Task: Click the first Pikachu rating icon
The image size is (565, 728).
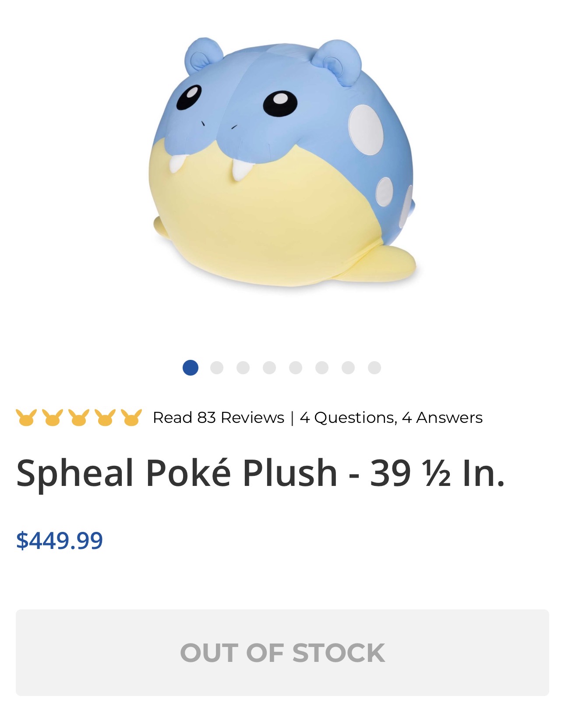Action: tap(26, 417)
